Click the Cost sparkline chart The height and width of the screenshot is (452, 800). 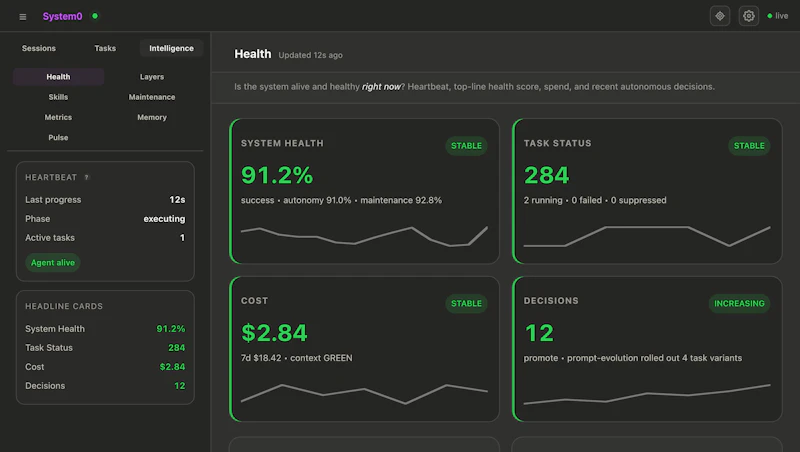pyautogui.click(x=364, y=393)
